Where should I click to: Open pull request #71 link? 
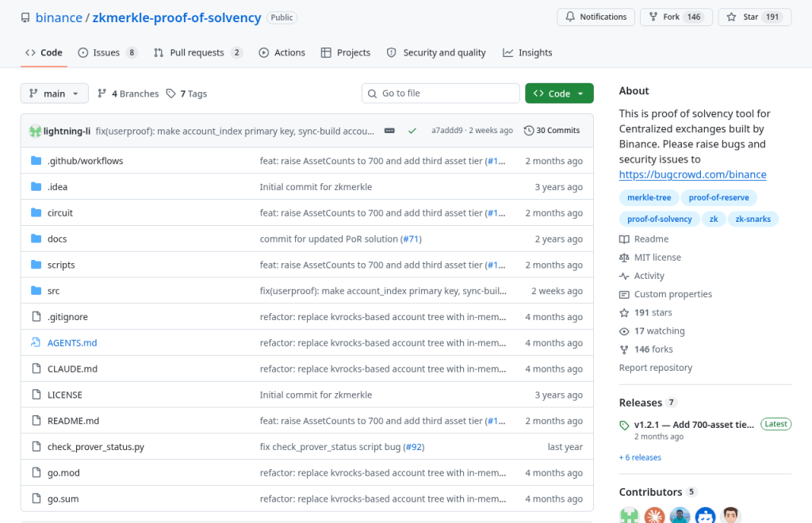coord(411,239)
